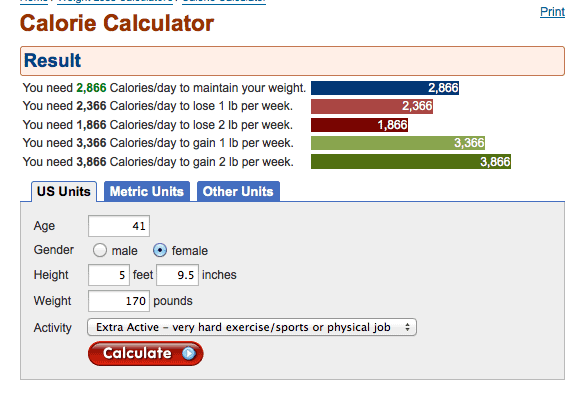
Task: Select the US Units tab
Action: point(64,191)
